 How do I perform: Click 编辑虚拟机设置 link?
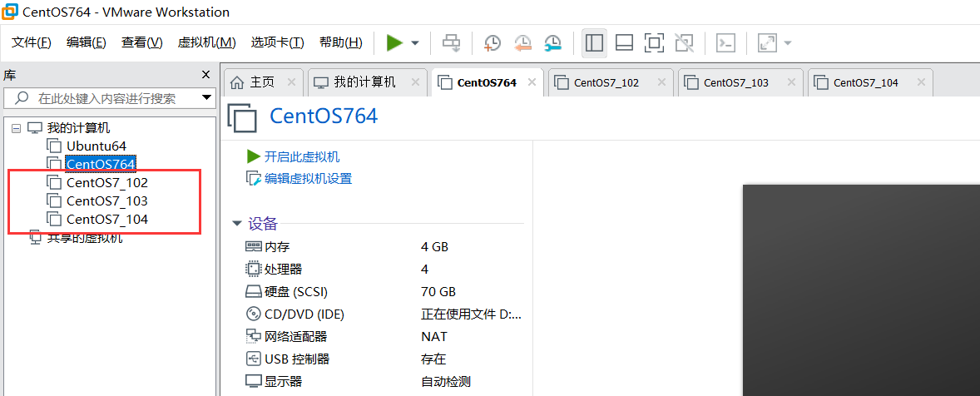308,179
